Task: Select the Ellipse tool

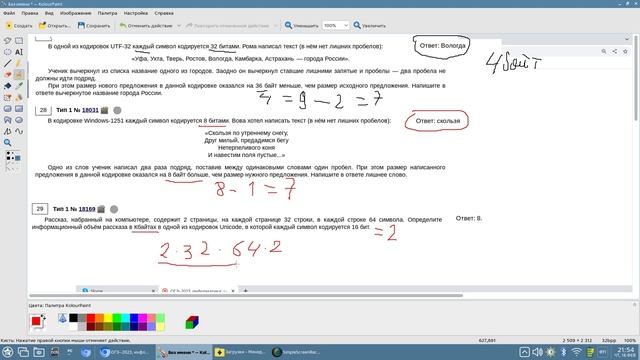Action: [x=19, y=120]
